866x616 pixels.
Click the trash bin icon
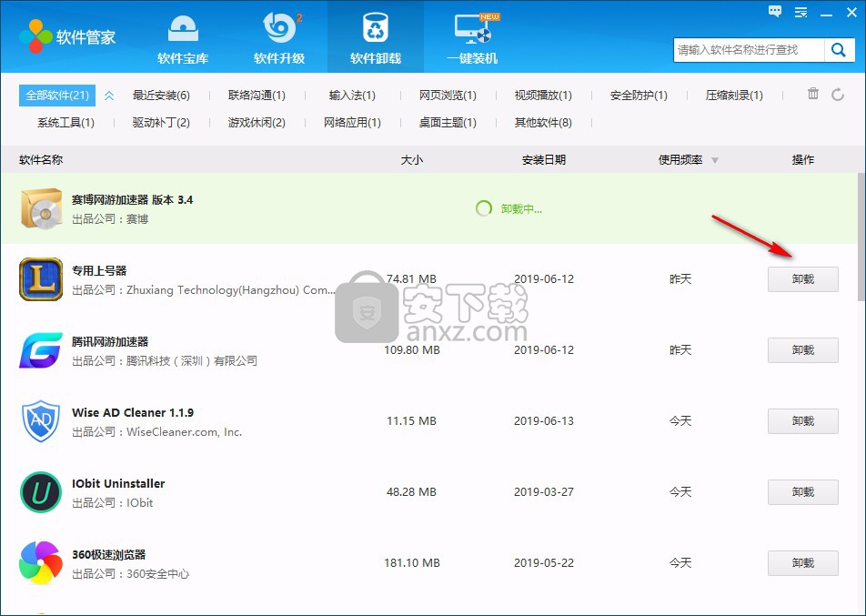813,94
